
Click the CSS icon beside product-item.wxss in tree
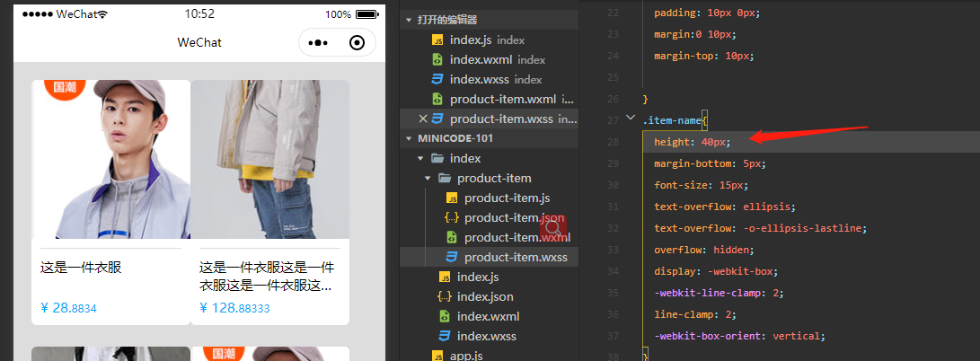click(452, 257)
